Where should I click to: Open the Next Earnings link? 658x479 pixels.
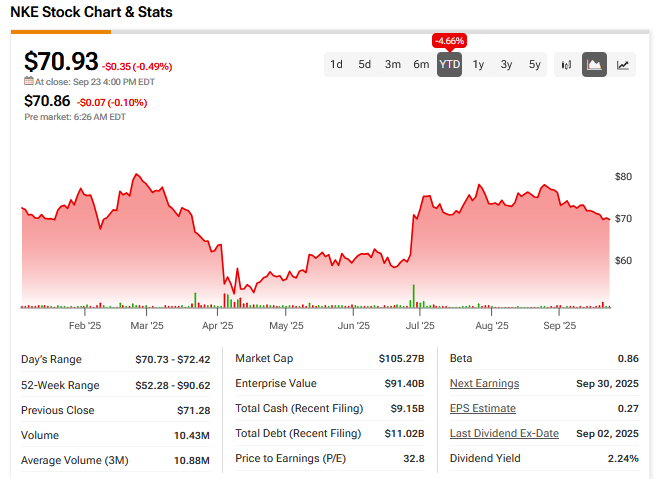pyautogui.click(x=484, y=383)
